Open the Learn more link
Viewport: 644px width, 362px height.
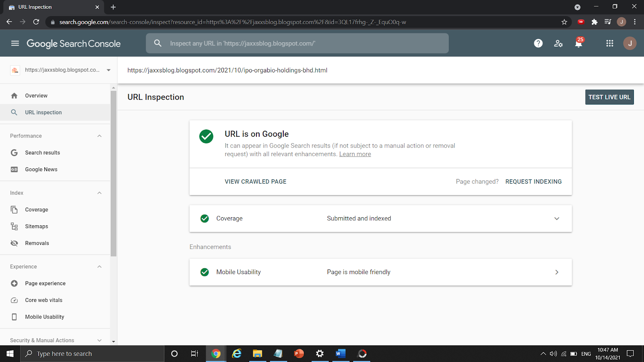point(355,154)
